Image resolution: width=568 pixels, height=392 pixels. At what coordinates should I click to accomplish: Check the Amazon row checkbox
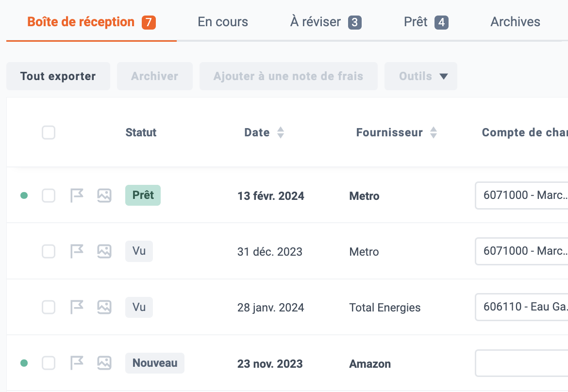(49, 363)
